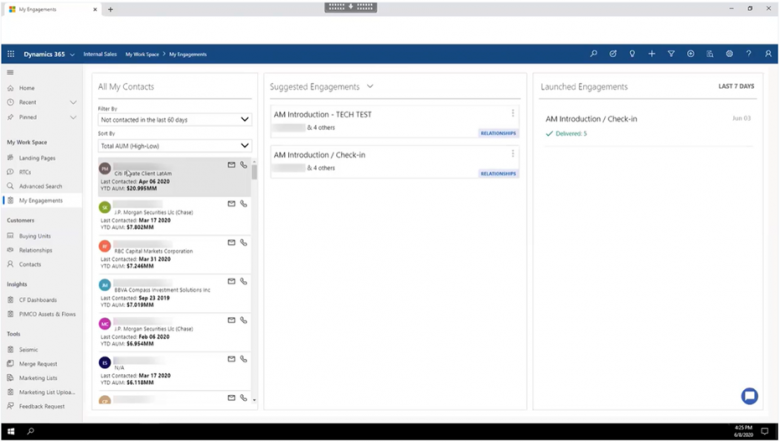The image size is (780, 442).
Task: Open Advanced Search in the sidebar
Action: (x=40, y=186)
